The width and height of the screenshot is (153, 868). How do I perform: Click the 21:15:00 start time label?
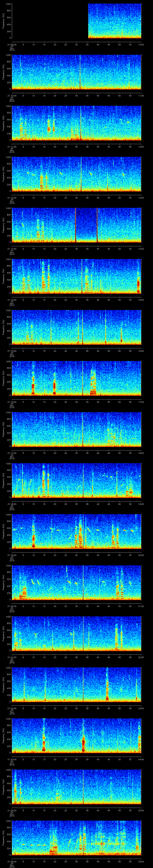(x=12, y=351)
